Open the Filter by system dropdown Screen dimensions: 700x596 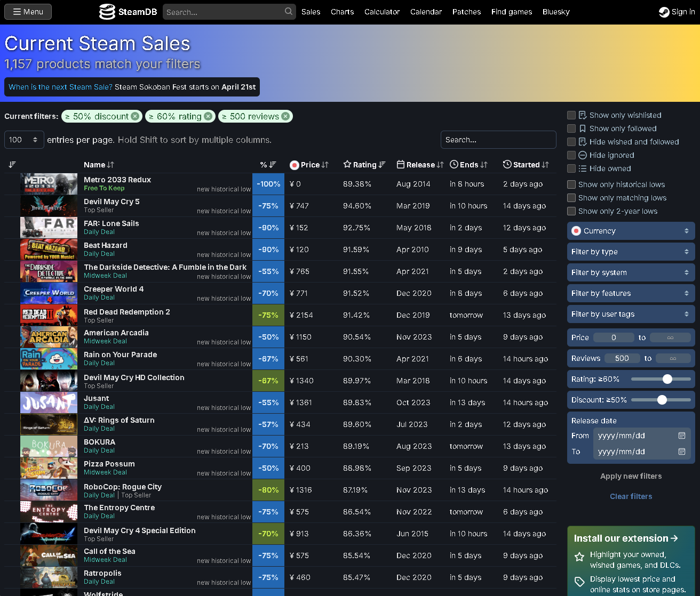(x=631, y=272)
